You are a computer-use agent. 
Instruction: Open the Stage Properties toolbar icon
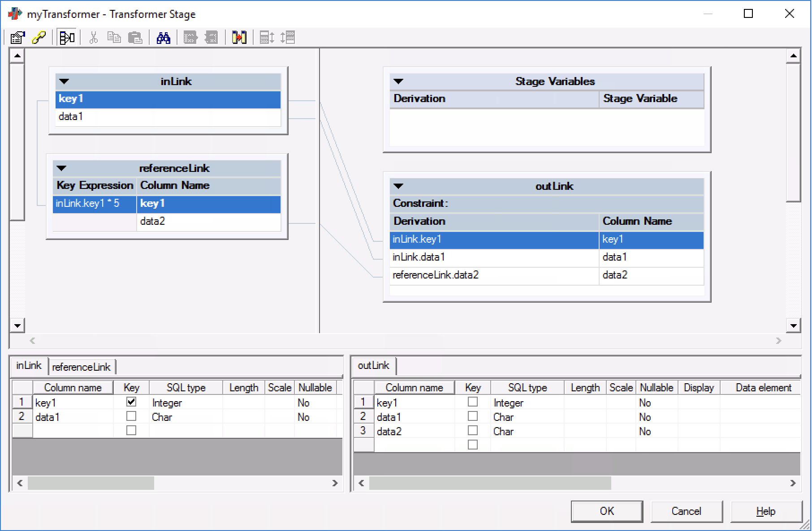pos(17,38)
